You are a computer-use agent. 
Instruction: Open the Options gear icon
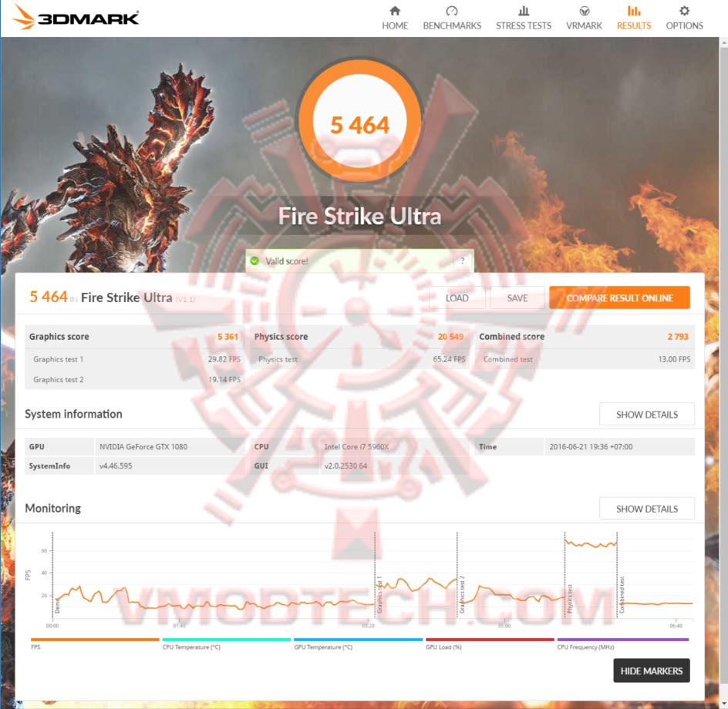click(684, 11)
